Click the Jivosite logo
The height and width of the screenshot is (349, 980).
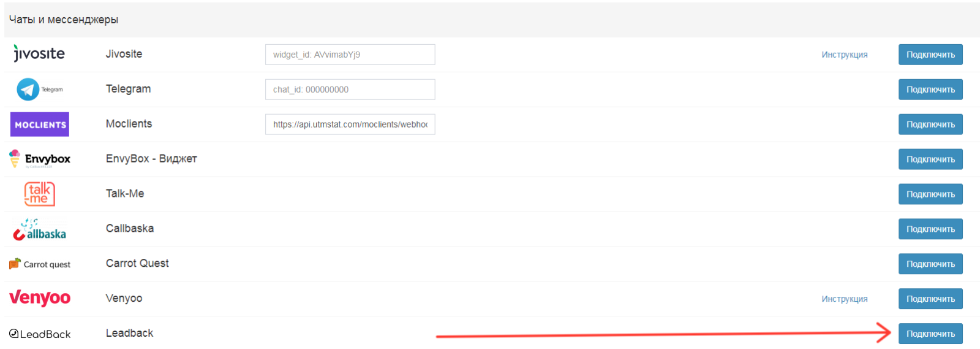pos(39,54)
